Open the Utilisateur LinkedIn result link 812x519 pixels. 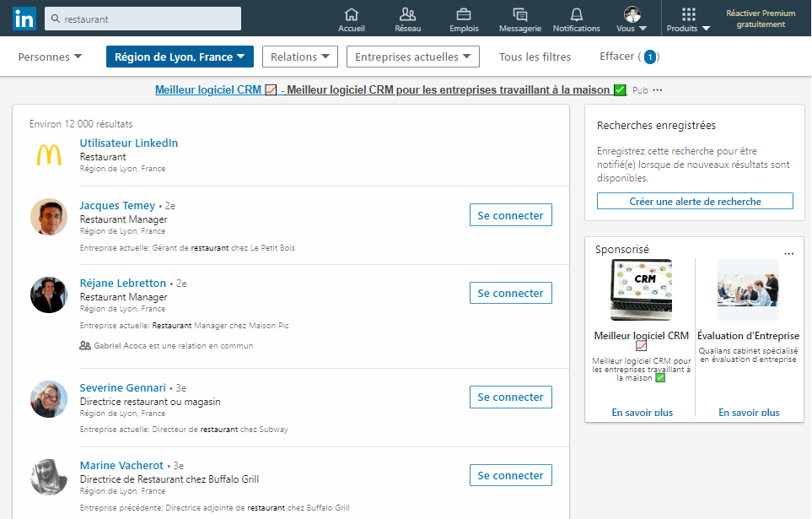(129, 143)
